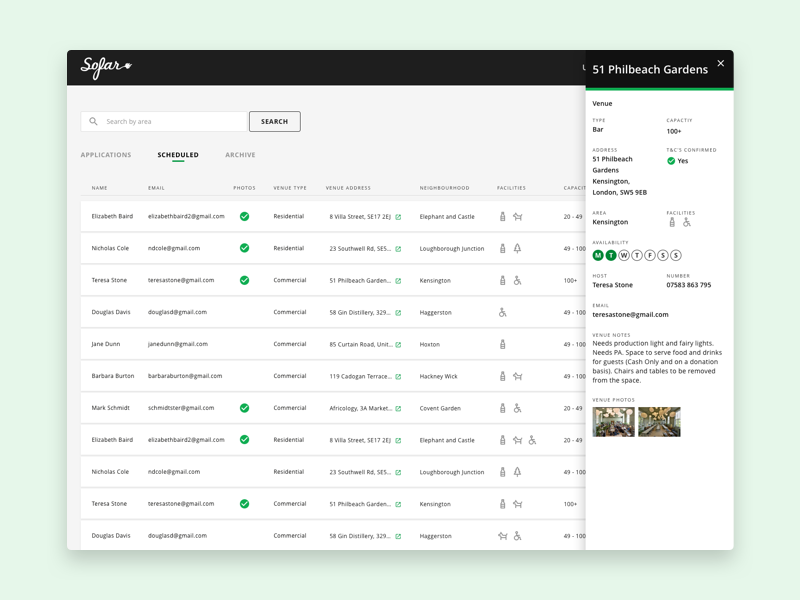Click the wheelchair icon in Mark Schmidt row
Viewport: 800px width, 600px height.
coord(517,408)
